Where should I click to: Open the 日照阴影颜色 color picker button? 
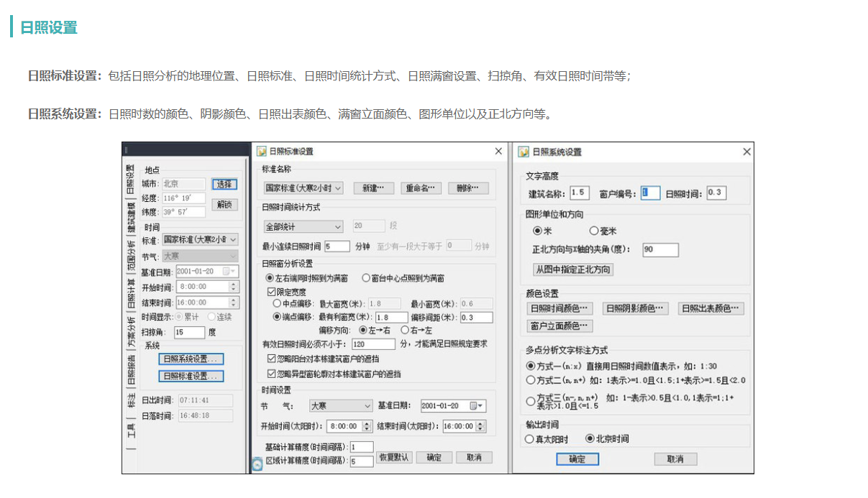[x=635, y=309]
